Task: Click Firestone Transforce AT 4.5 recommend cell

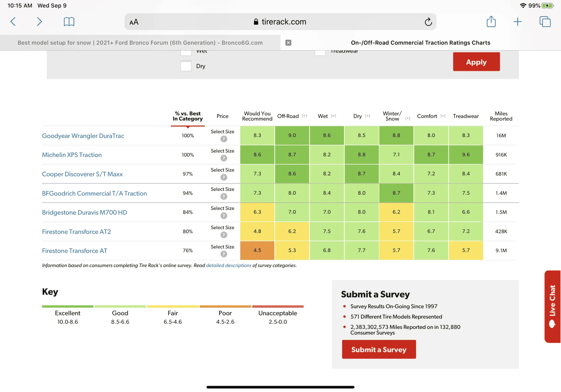Action: (x=257, y=250)
